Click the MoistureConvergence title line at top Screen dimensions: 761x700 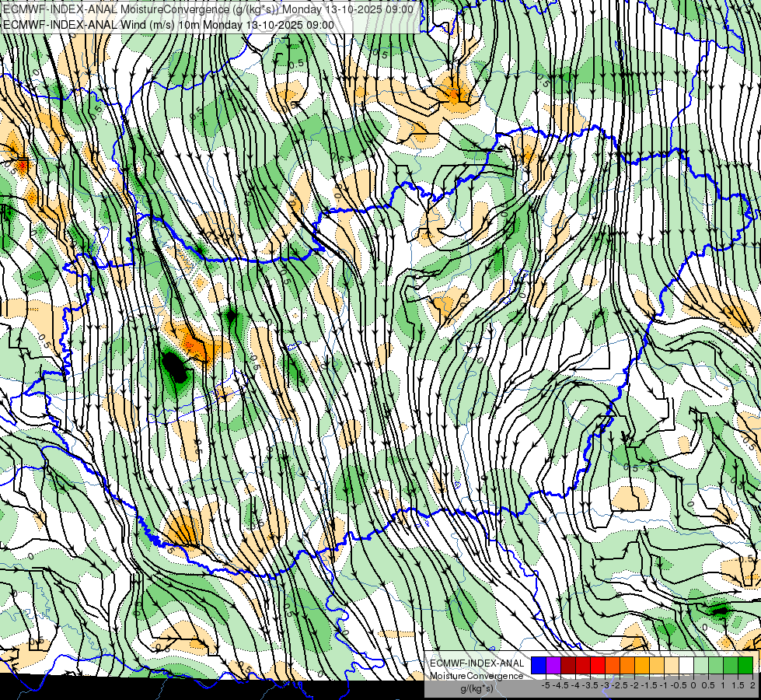point(208,9)
